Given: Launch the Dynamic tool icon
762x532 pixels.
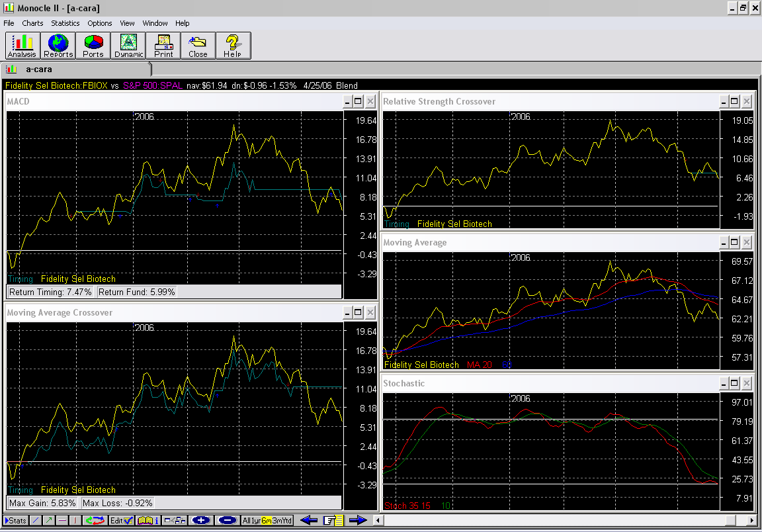Looking at the screenshot, I should pos(128,46).
